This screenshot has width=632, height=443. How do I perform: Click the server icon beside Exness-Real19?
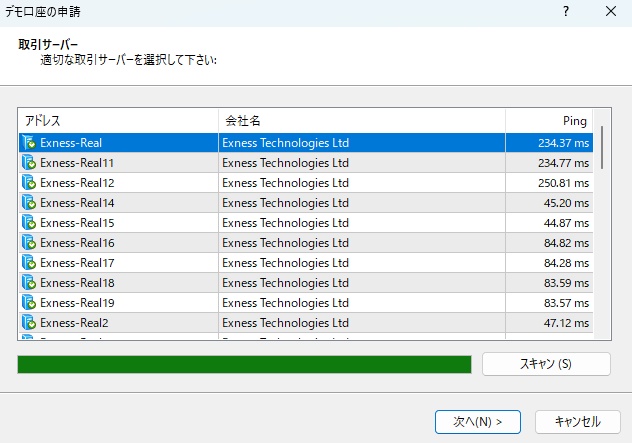29,303
